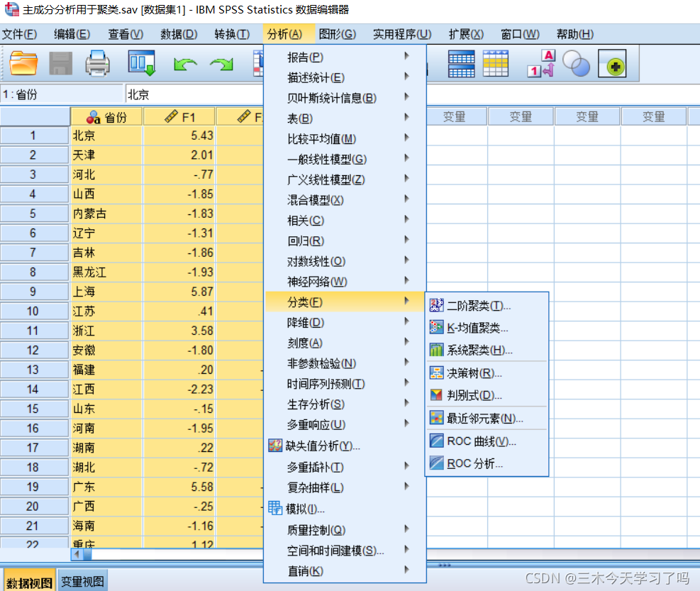Open 转换(T) menu

[232, 34]
